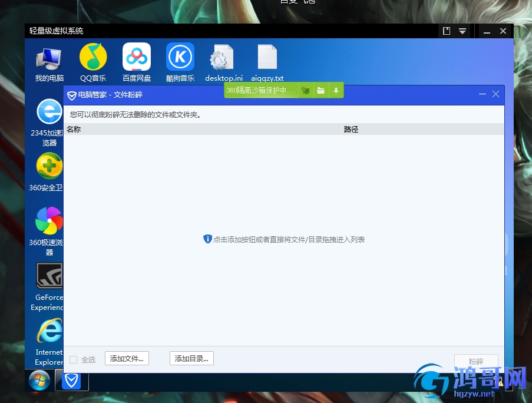Click the 360隔离沙箱保护中 label
This screenshot has height=403, width=532.
pos(261,91)
